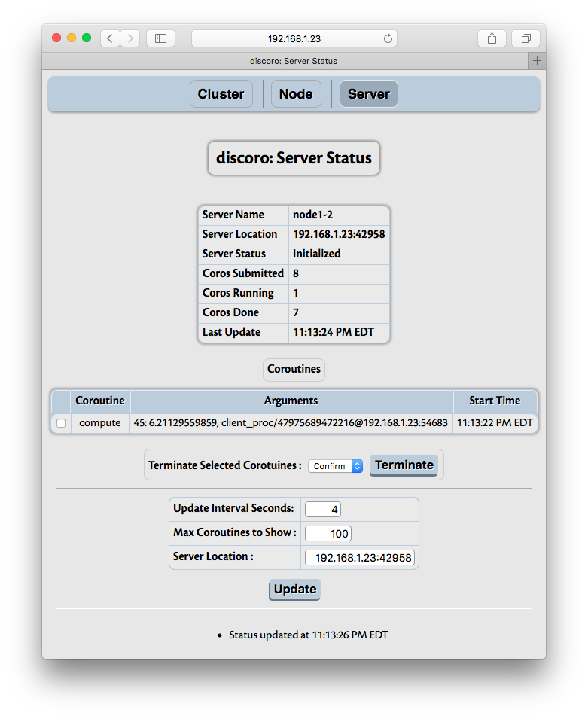The width and height of the screenshot is (588, 719).
Task: Show all tabs with the tab overview icon
Action: point(526,38)
